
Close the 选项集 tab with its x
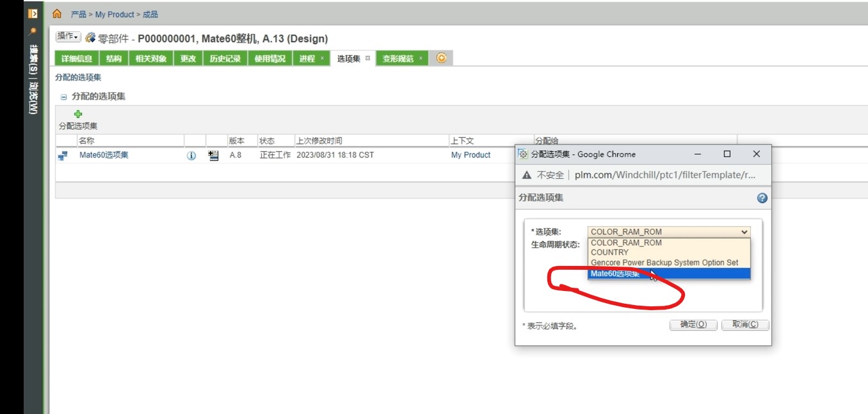(367, 58)
